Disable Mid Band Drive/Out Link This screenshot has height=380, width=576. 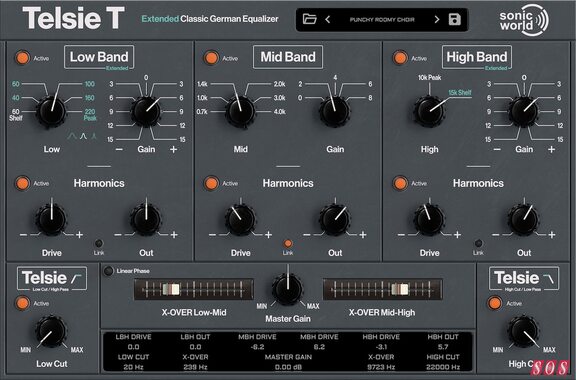pos(288,243)
